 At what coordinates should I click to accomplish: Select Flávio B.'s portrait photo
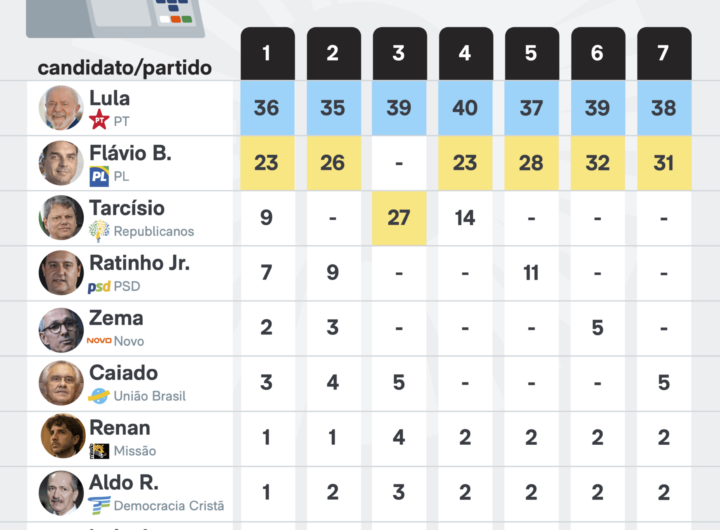(x=61, y=163)
